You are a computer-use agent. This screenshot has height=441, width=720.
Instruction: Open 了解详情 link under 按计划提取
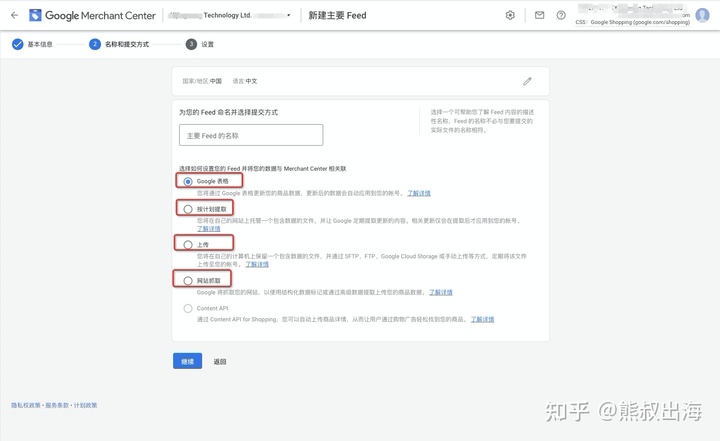coord(208,229)
